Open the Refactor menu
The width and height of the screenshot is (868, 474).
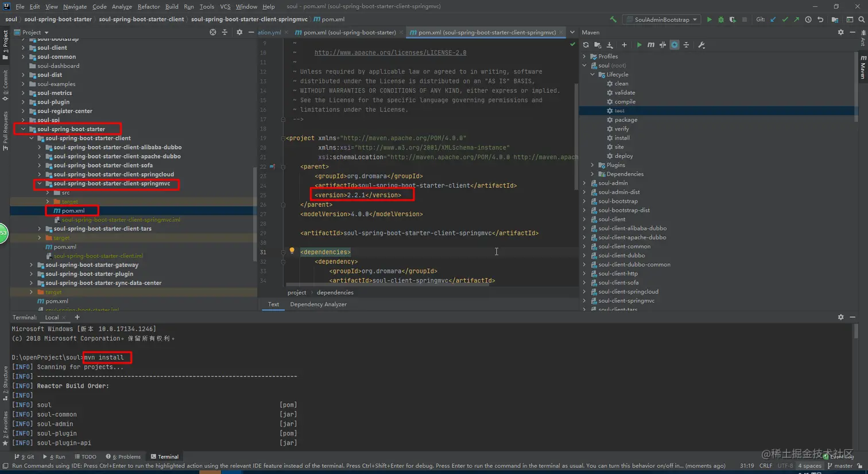148,6
